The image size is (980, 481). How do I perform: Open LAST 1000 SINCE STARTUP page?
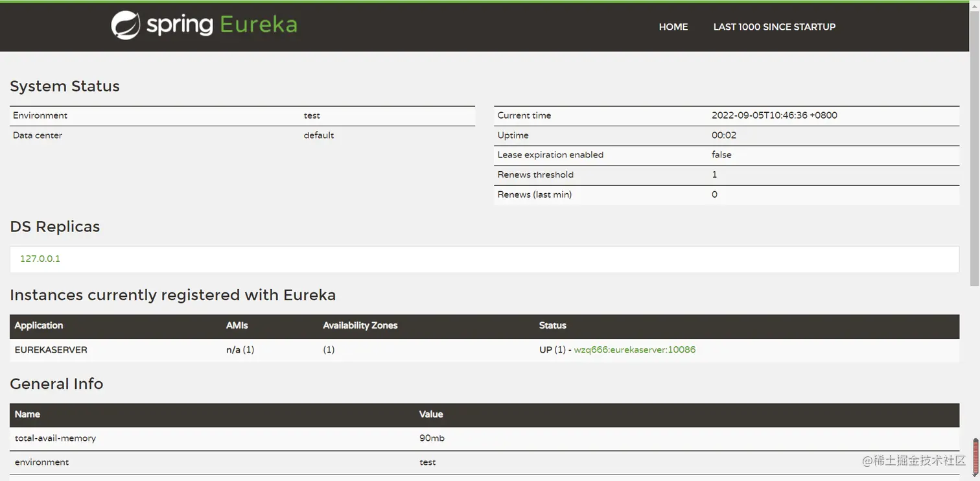[775, 27]
